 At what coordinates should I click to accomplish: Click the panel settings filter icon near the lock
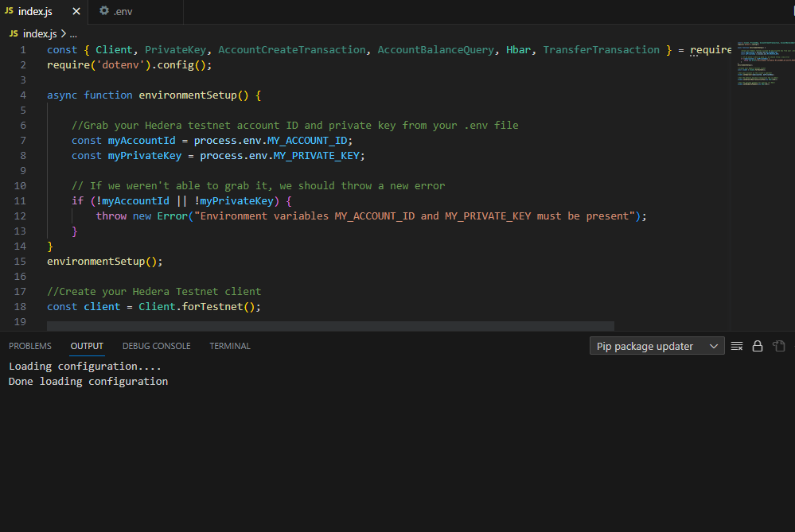click(x=736, y=345)
